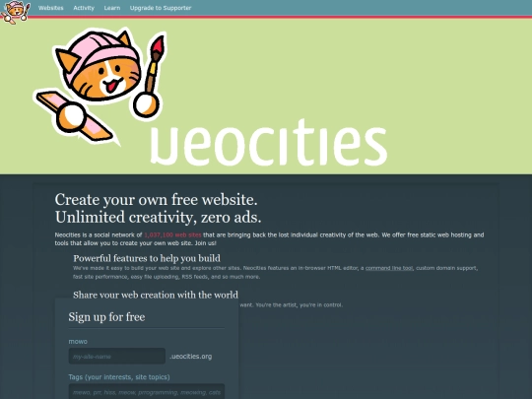Focus the my-site-name input field
The image size is (532, 399).
pos(117,357)
